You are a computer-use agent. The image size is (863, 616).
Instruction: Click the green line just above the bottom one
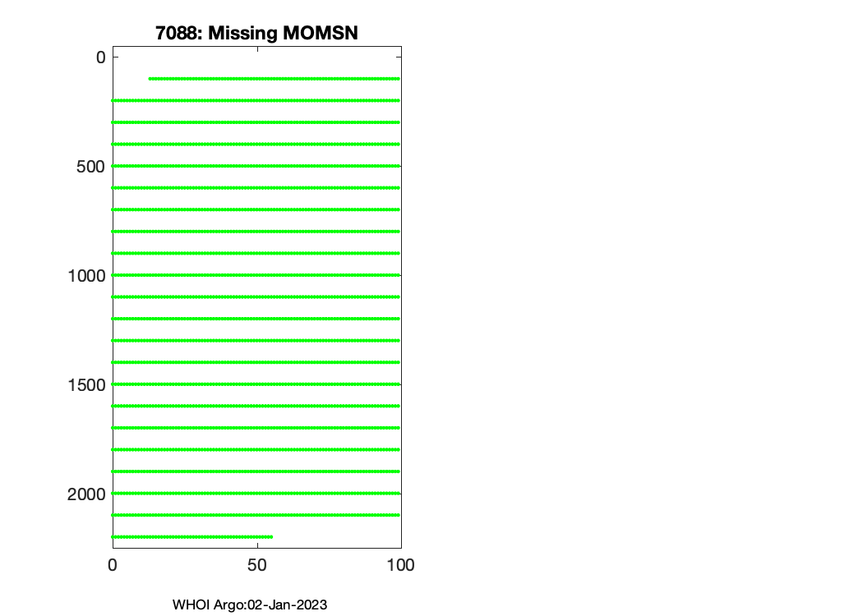(256, 515)
